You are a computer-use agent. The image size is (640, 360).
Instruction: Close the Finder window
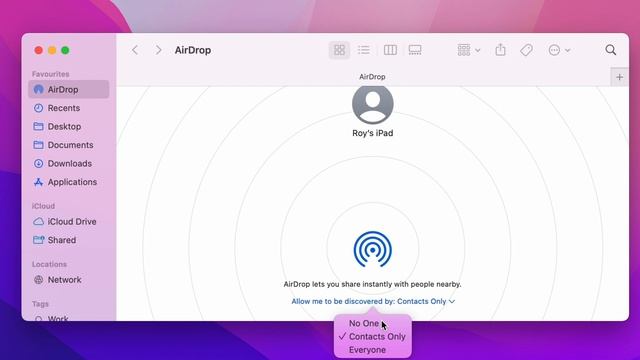coord(39,50)
